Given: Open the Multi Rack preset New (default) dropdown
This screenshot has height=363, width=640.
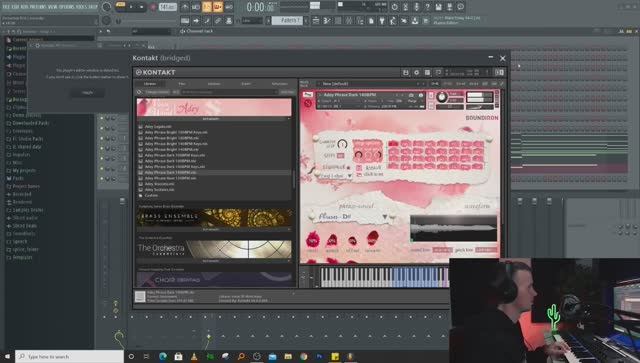Looking at the screenshot, I should [371, 84].
